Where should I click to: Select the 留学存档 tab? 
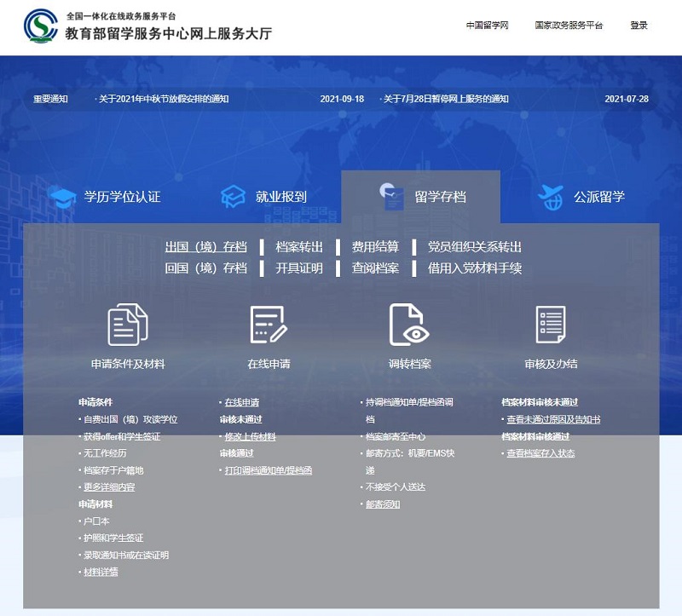440,197
